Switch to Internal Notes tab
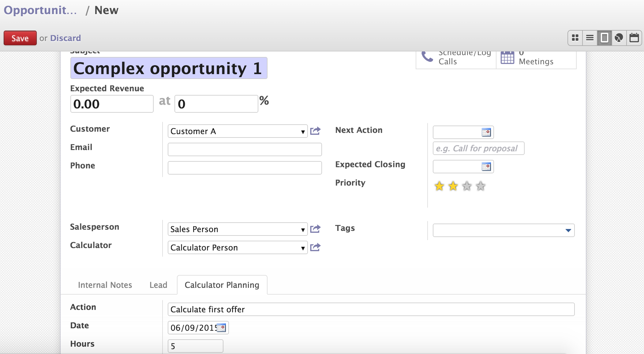This screenshot has width=644, height=354. (x=105, y=285)
